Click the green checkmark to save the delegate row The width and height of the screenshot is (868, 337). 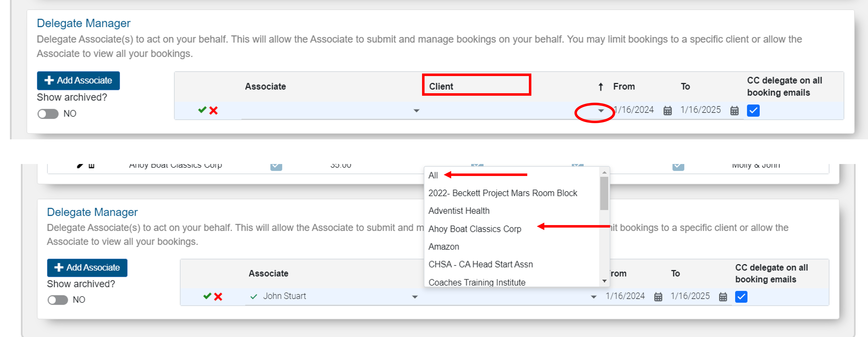point(202,110)
